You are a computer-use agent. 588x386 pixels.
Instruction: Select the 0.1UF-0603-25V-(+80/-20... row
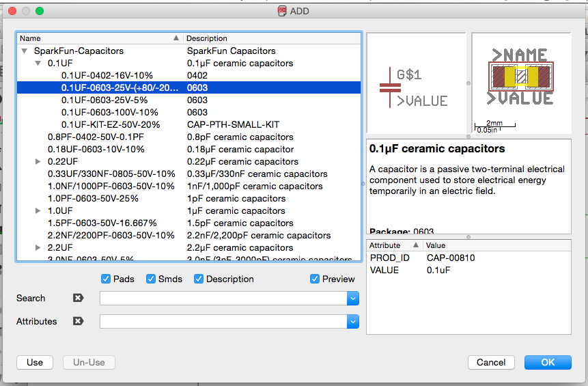(188, 87)
